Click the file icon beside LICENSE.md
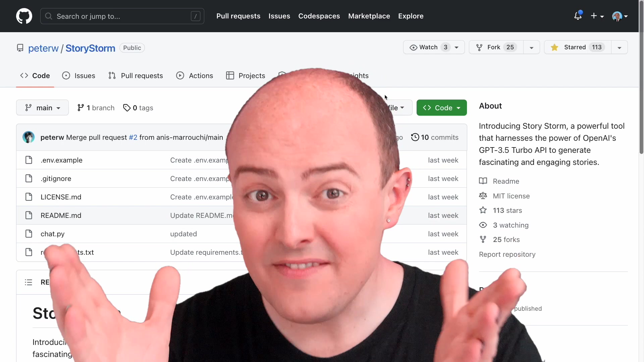This screenshot has height=362, width=644. [29, 197]
